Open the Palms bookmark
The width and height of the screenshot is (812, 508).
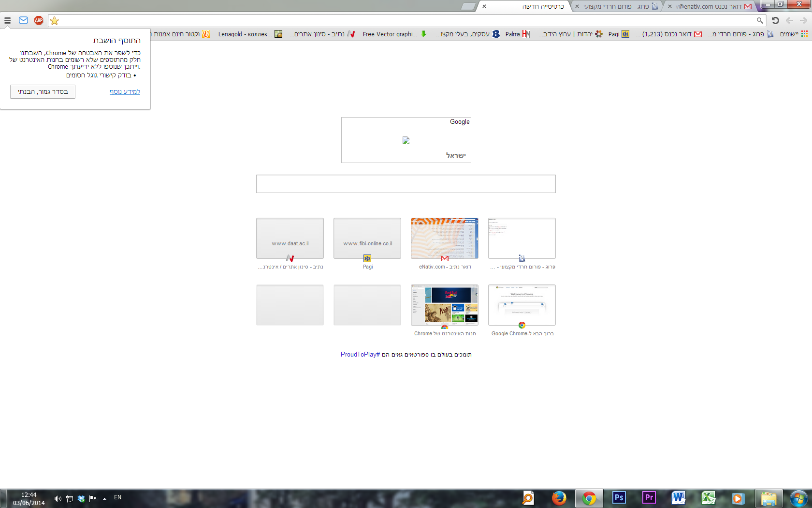(518, 34)
